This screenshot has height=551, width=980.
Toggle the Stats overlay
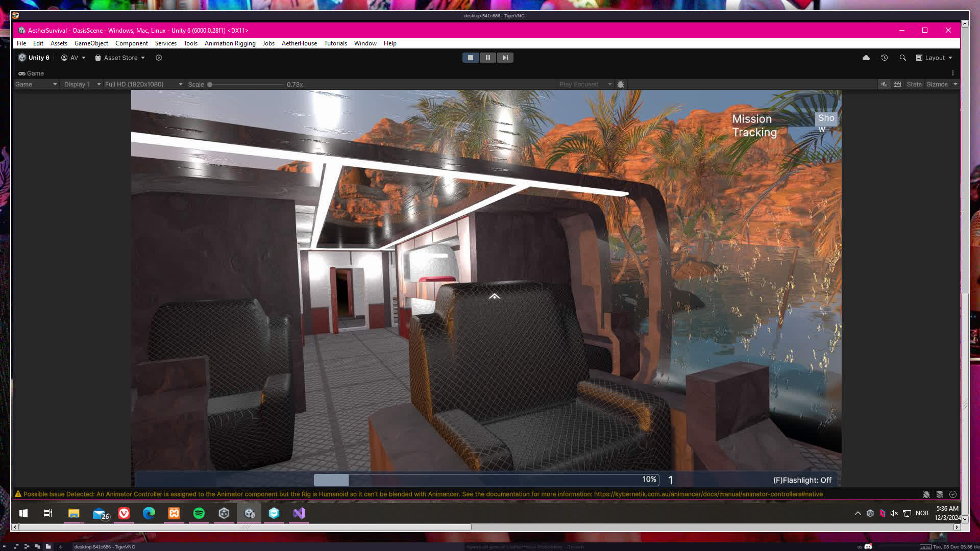914,84
